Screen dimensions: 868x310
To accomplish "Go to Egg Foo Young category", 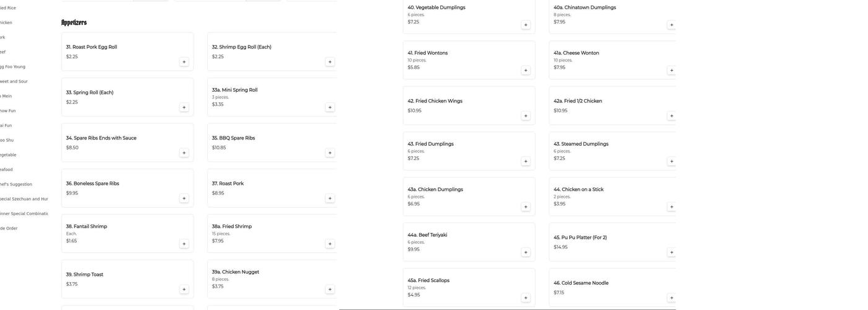I will coord(12,67).
